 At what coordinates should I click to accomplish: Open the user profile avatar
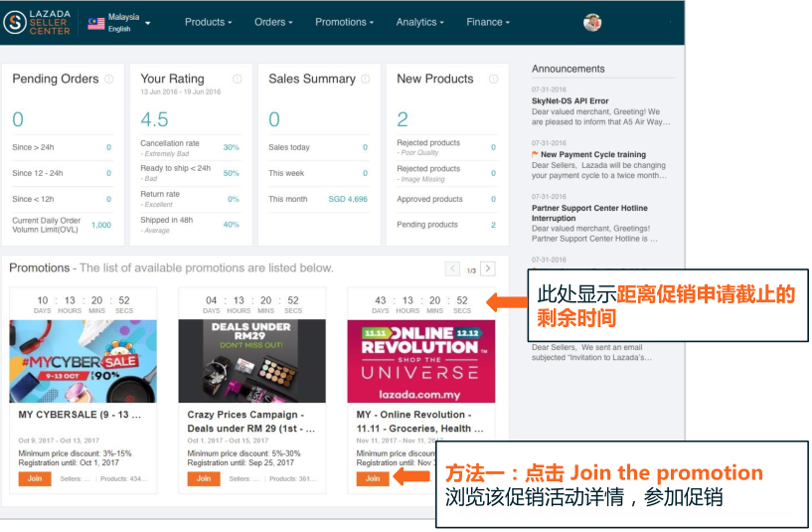coord(592,22)
